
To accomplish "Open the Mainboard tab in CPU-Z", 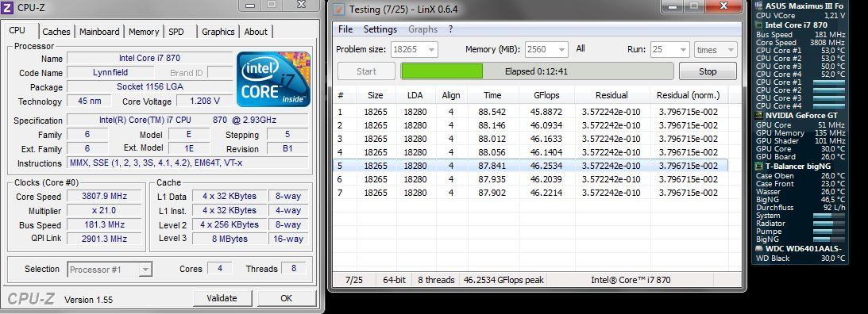I will click(99, 32).
